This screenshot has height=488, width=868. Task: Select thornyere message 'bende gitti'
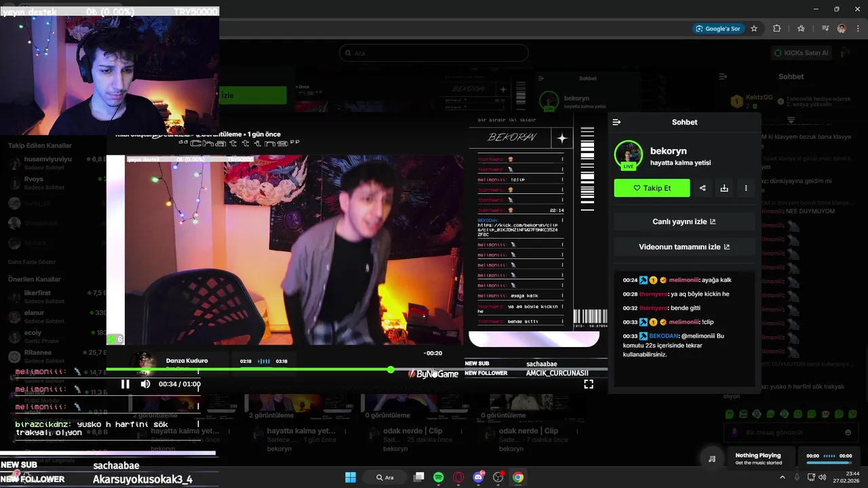pyautogui.click(x=685, y=308)
